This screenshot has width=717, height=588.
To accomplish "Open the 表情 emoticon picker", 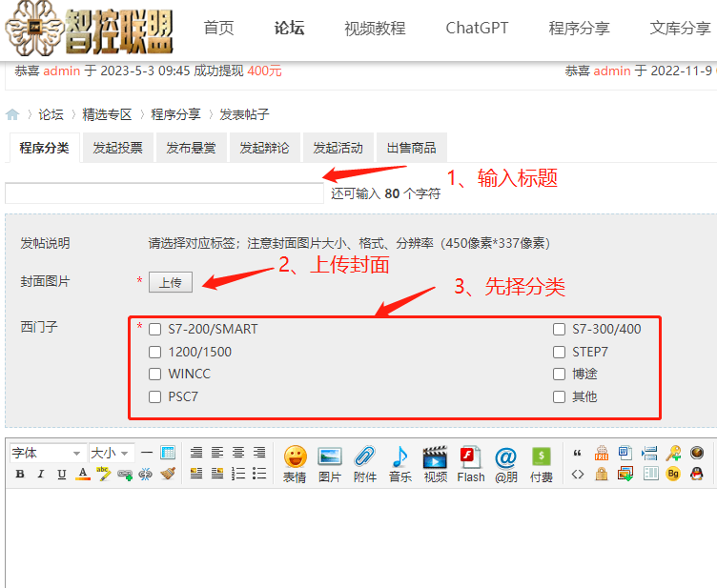I will (295, 462).
